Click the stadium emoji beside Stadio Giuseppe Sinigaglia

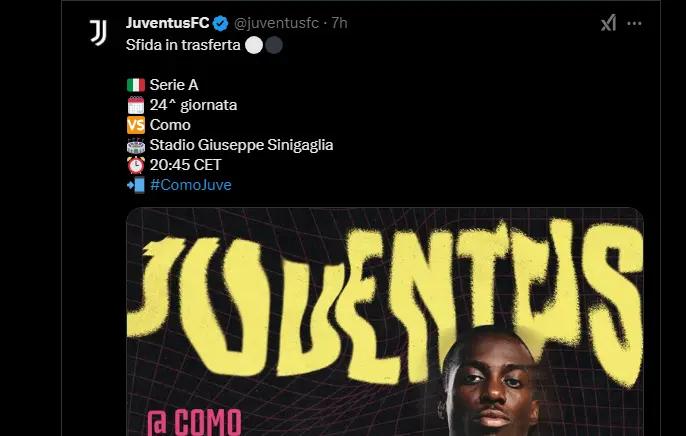tap(136, 145)
